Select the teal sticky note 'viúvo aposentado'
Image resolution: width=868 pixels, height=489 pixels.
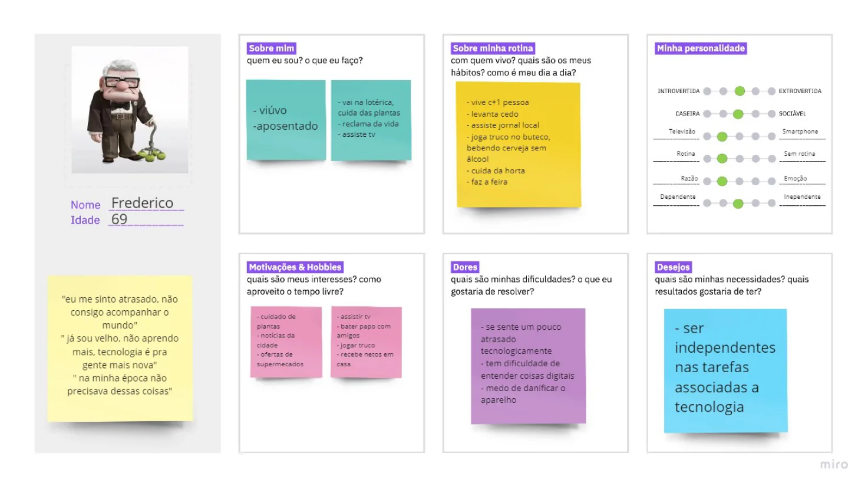pyautogui.click(x=286, y=120)
